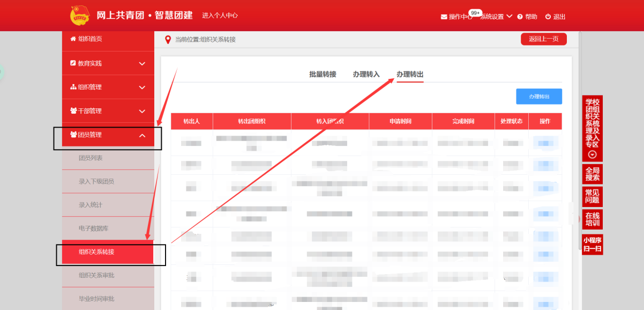Open the 全局搜索 side panel button
This screenshot has width=644, height=310.
pos(592,174)
